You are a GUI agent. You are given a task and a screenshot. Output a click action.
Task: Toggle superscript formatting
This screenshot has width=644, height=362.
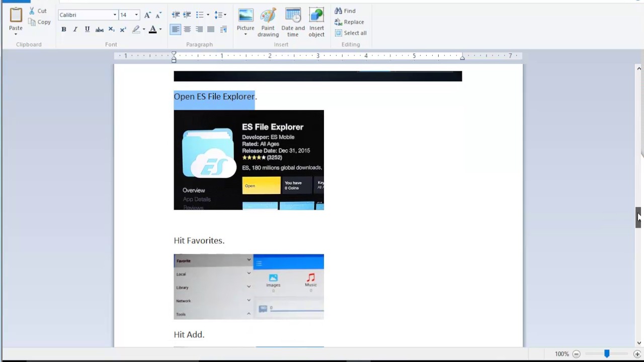tap(123, 30)
